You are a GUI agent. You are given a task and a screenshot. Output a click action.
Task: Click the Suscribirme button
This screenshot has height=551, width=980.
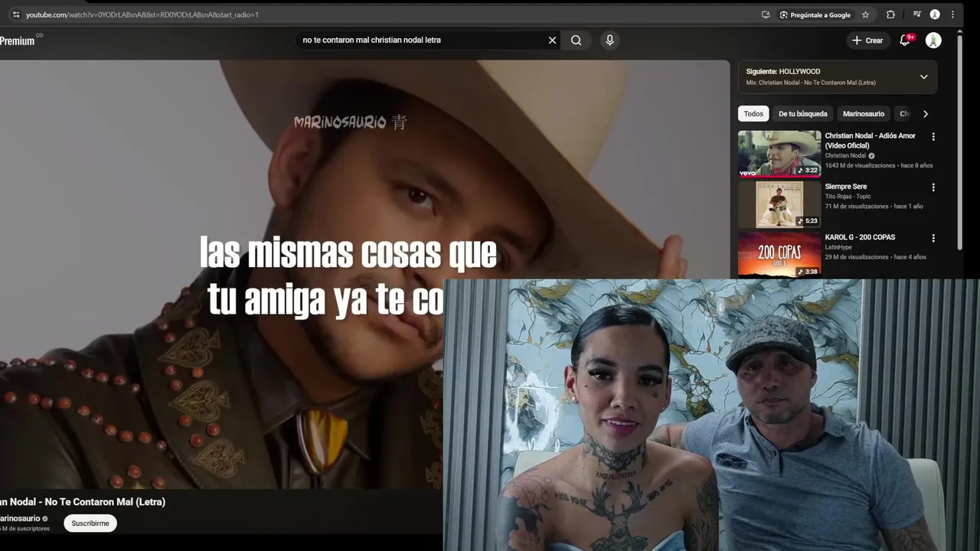(90, 523)
